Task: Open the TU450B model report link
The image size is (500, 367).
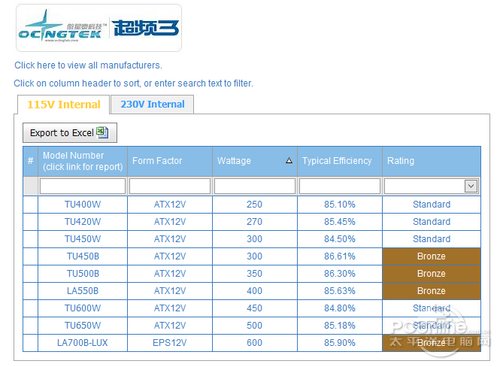Action: pyautogui.click(x=83, y=256)
